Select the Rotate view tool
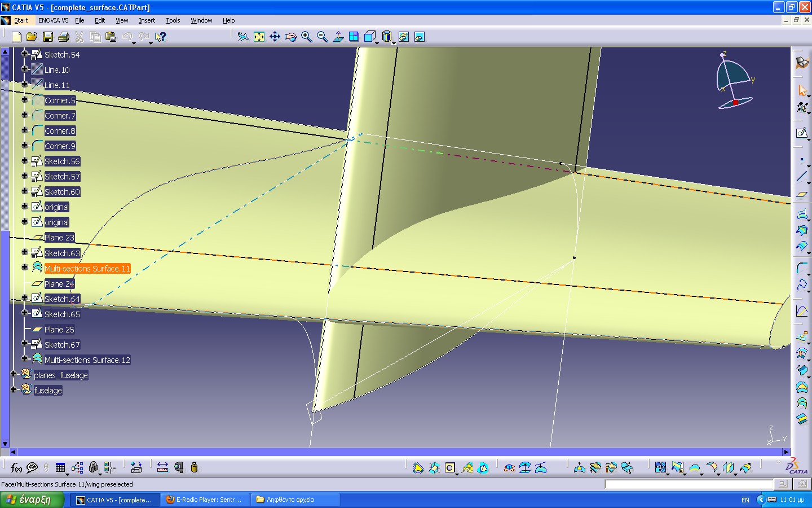 click(x=290, y=37)
